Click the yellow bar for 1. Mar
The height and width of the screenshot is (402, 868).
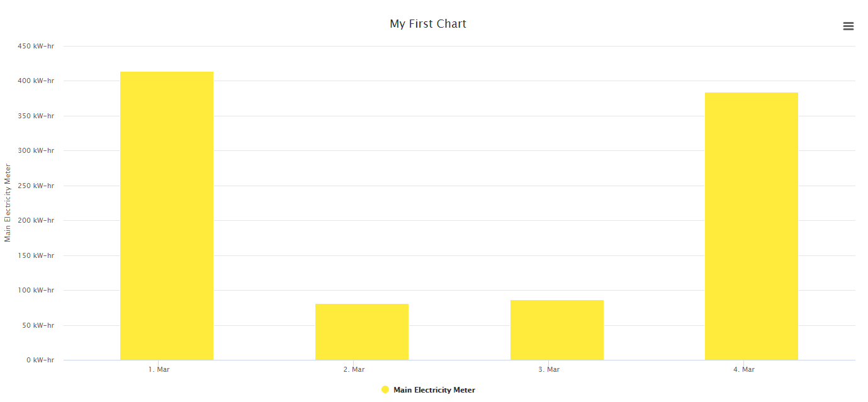click(x=167, y=216)
